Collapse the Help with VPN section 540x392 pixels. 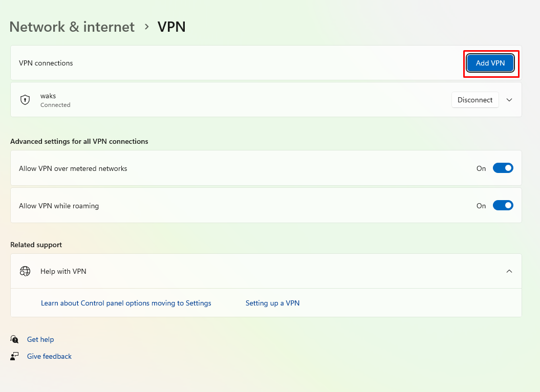(x=509, y=271)
